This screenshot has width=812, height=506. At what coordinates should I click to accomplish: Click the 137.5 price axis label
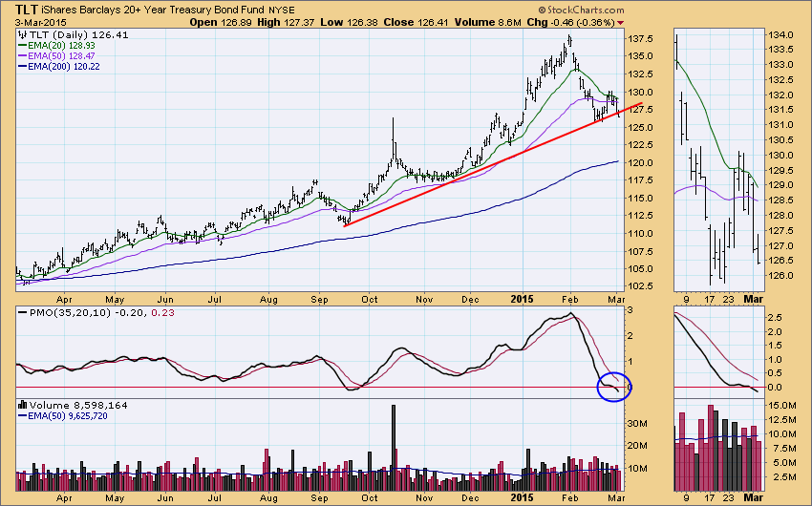click(x=641, y=39)
